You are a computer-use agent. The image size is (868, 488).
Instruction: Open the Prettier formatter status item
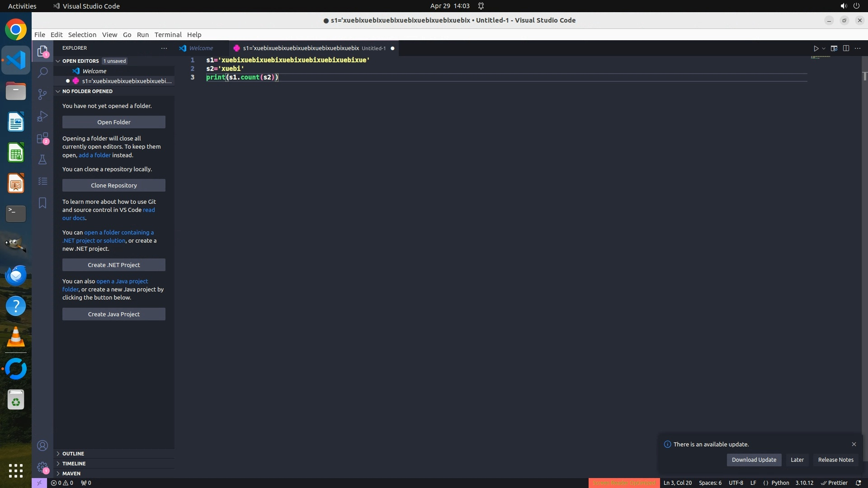pos(835,483)
